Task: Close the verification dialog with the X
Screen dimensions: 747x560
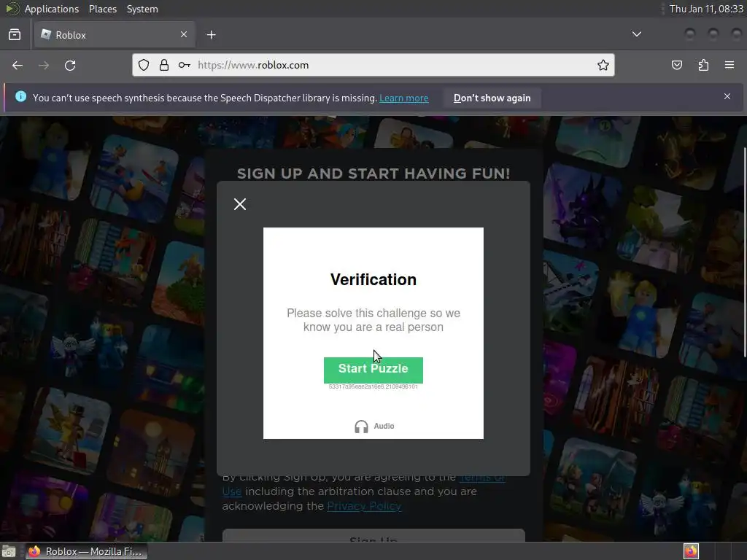Action: [x=240, y=204]
